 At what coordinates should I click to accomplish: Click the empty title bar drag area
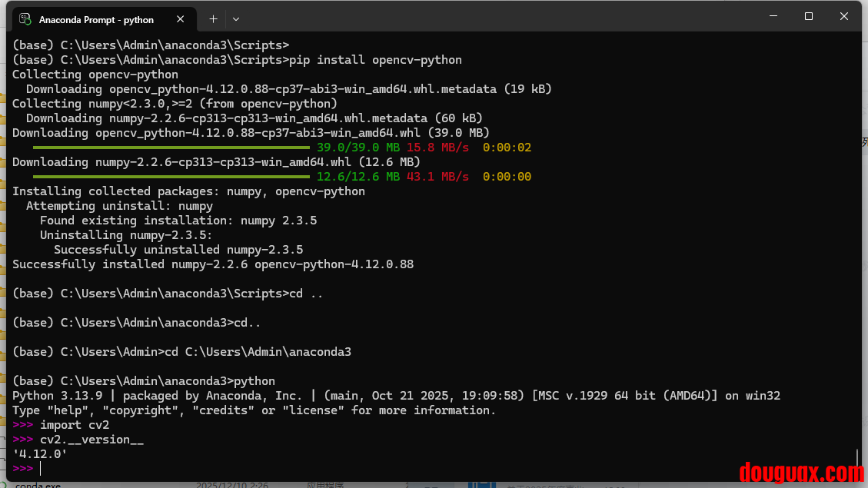500,17
